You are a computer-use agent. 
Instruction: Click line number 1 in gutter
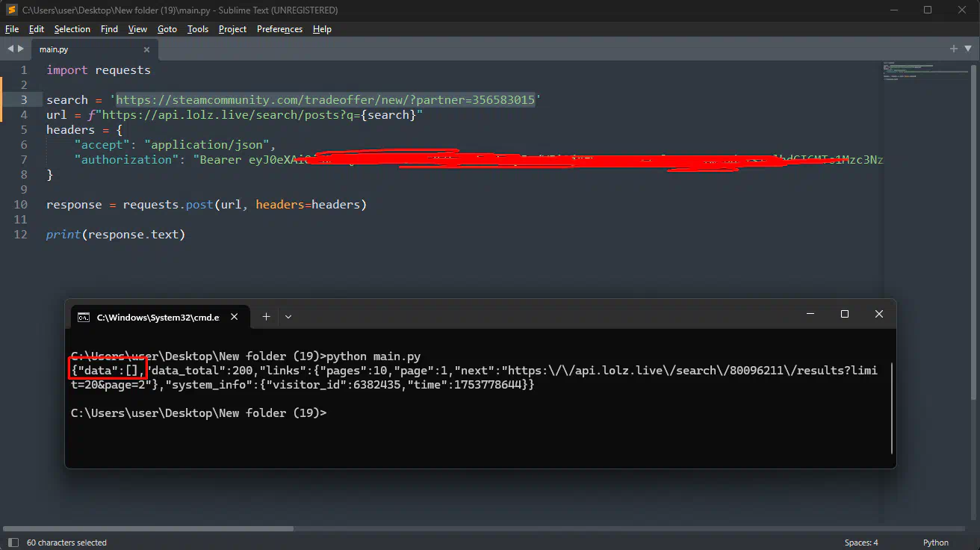(x=24, y=70)
